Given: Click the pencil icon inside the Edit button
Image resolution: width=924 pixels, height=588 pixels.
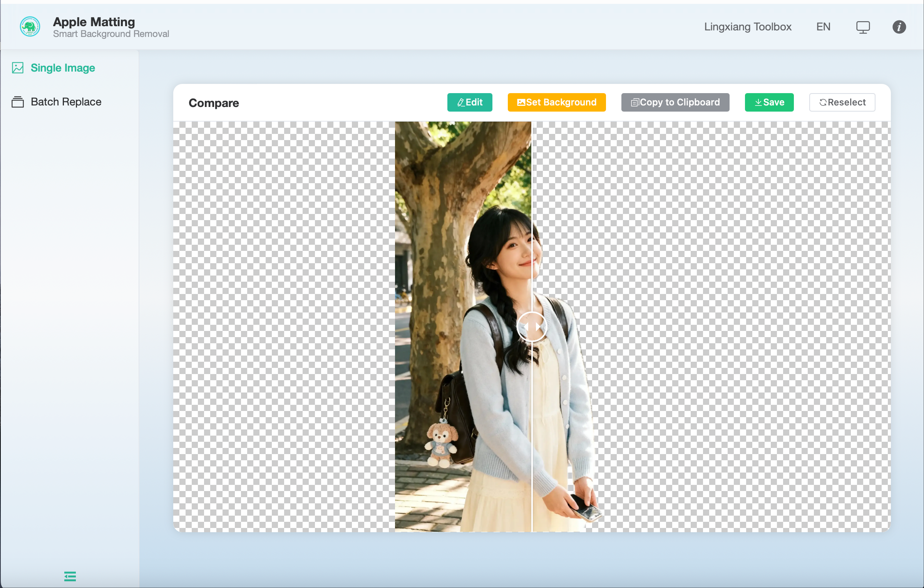Looking at the screenshot, I should (x=460, y=102).
